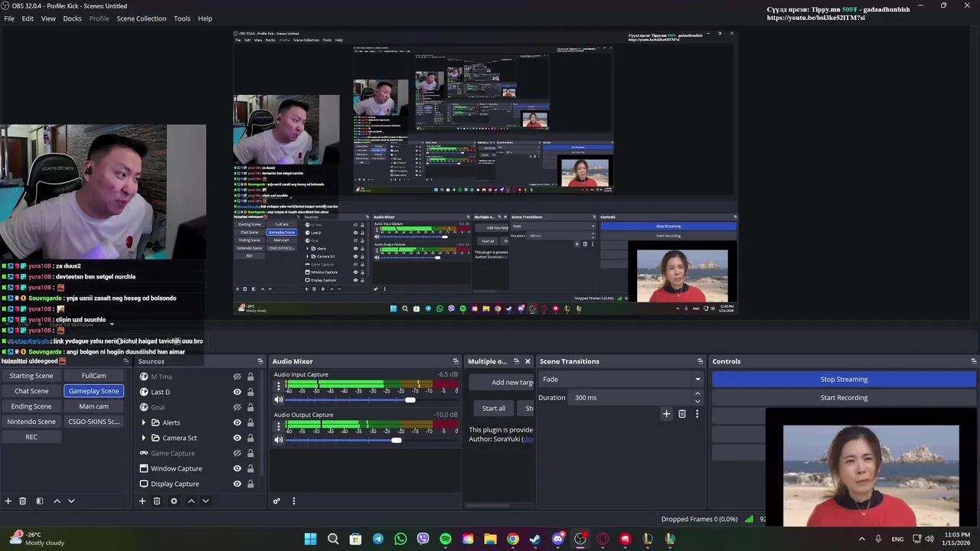
Task: Open Audio Input Capture options dots
Action: coord(279,386)
